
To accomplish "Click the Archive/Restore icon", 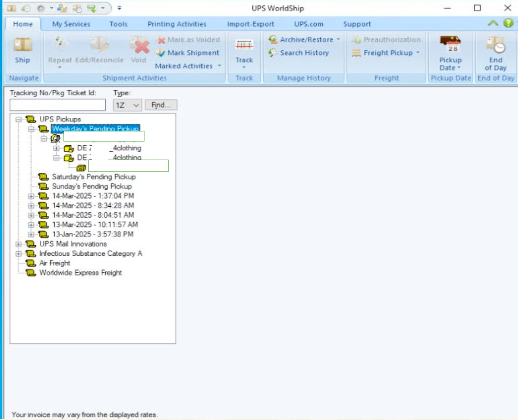I will [x=273, y=39].
